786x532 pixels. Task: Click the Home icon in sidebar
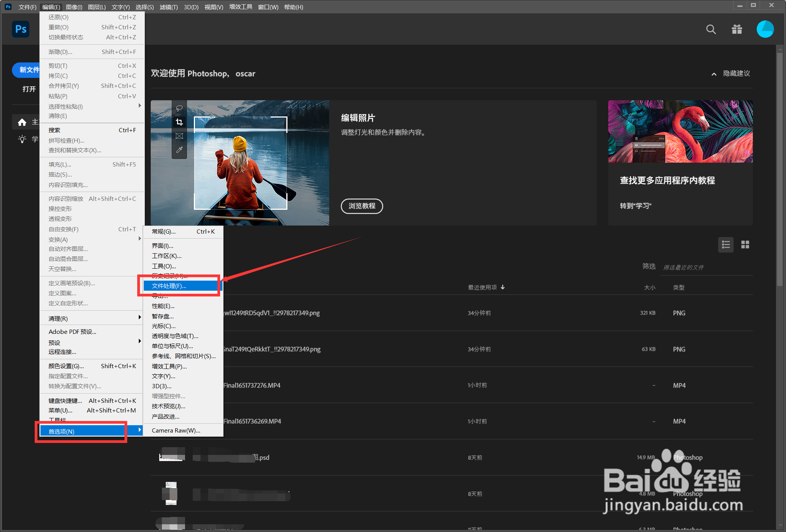tap(22, 122)
